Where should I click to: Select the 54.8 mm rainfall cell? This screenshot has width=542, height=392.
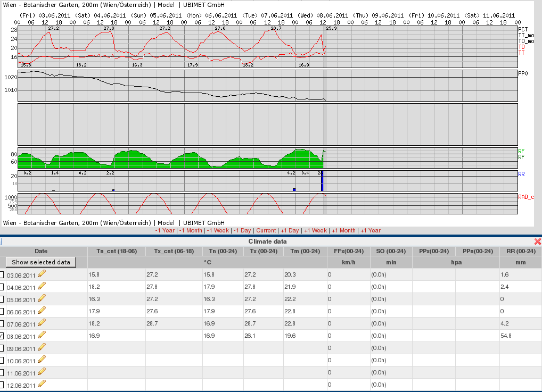(x=521, y=336)
